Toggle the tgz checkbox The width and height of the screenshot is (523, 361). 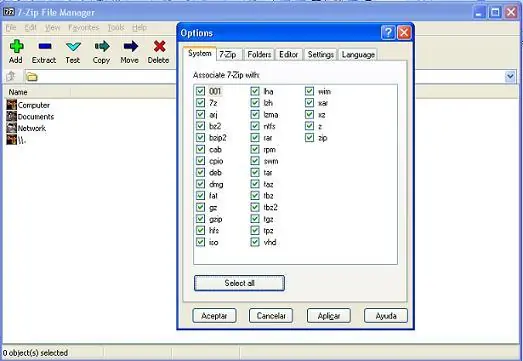pyautogui.click(x=255, y=219)
